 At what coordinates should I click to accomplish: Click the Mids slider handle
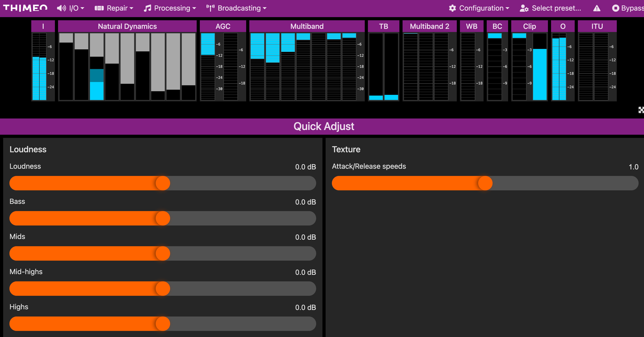pyautogui.click(x=163, y=253)
